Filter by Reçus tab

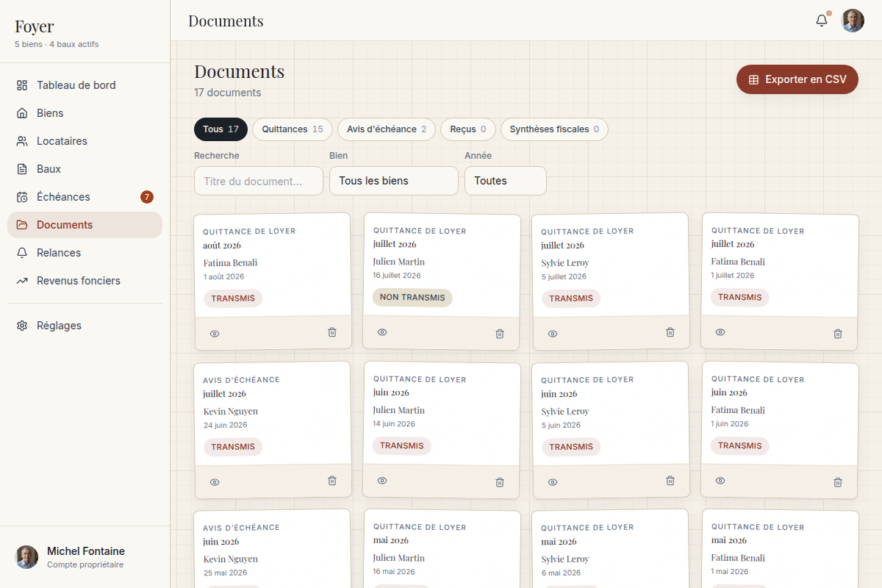pyautogui.click(x=468, y=129)
